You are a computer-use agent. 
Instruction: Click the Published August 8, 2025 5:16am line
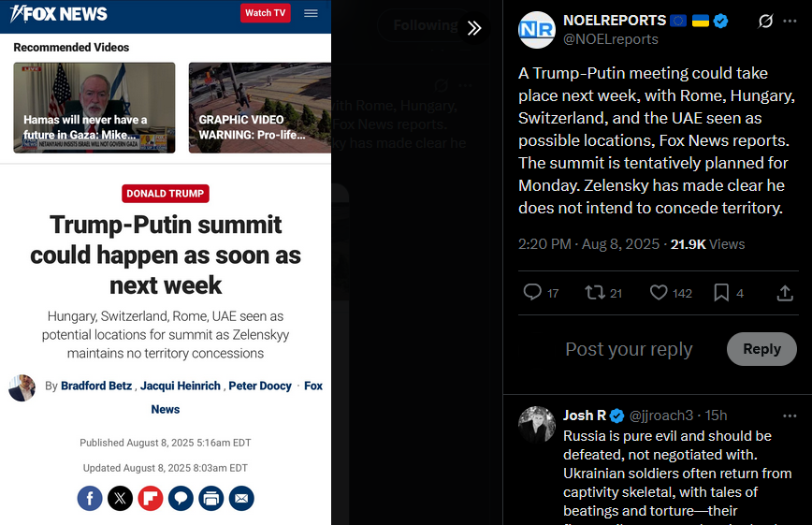tap(166, 443)
